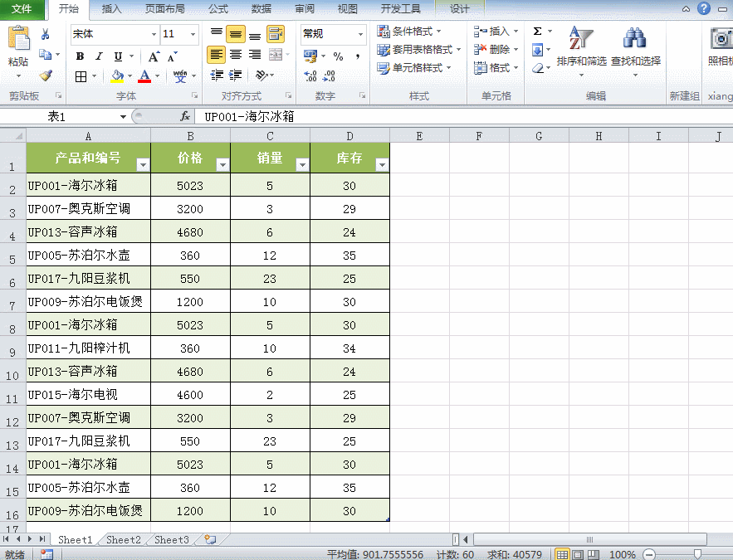This screenshot has height=560, width=733.
Task: Open the font size 11 dropdown
Action: 193,34
